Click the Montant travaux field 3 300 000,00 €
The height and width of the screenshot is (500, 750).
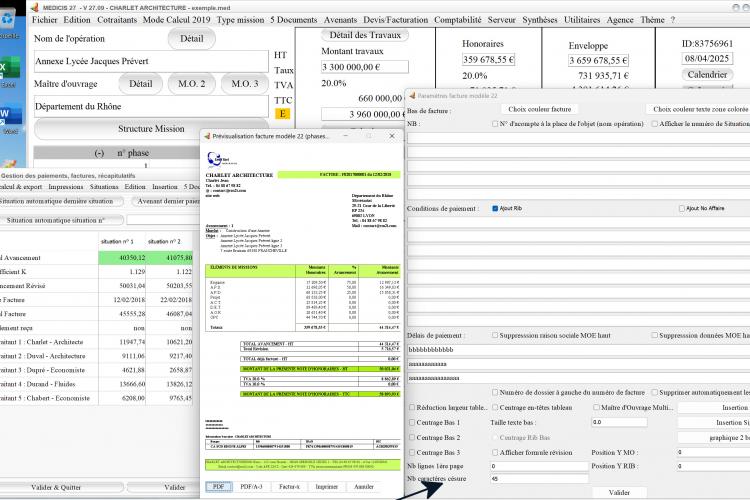click(x=365, y=67)
